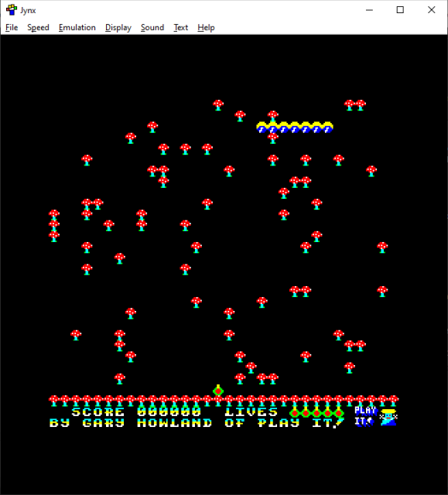Open the Display menu
Image resolution: width=448 pixels, height=495 pixels.
(x=118, y=28)
